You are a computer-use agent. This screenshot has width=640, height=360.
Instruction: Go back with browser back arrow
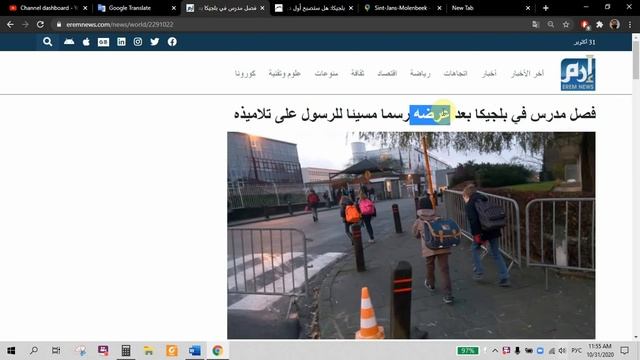[10, 24]
